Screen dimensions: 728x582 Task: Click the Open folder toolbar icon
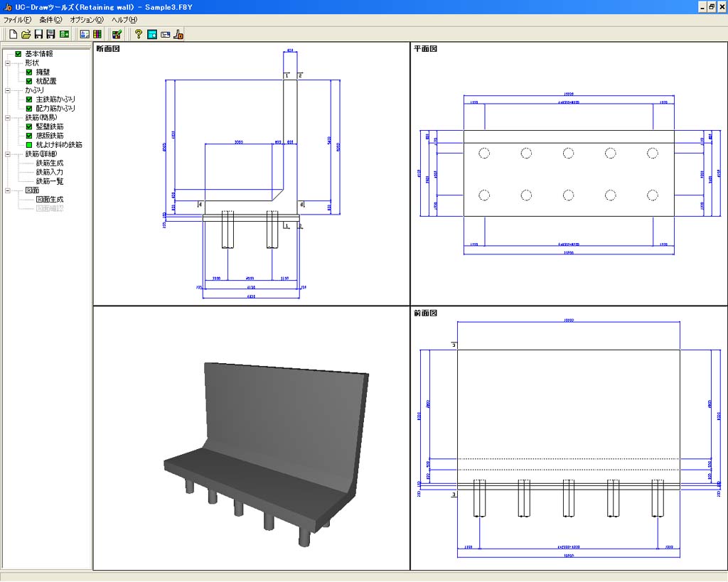[x=26, y=33]
